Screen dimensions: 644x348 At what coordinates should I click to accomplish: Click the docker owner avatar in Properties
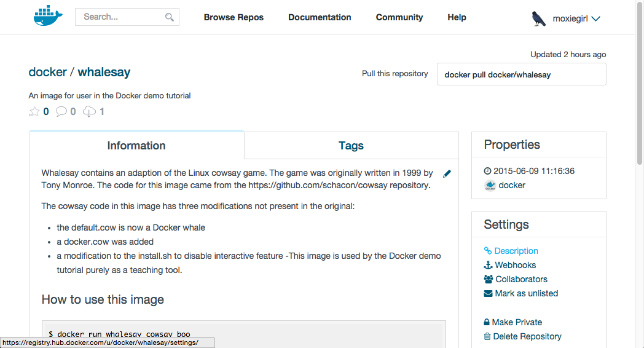[490, 186]
